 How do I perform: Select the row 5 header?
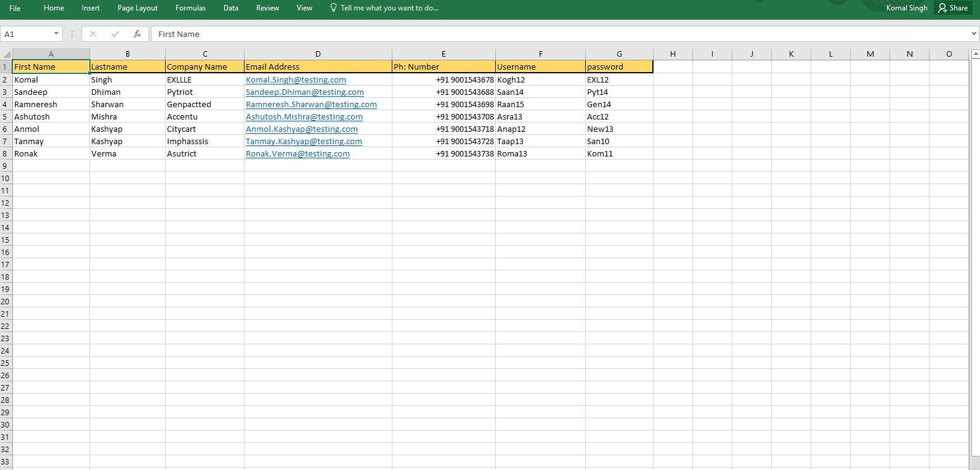pyautogui.click(x=6, y=116)
